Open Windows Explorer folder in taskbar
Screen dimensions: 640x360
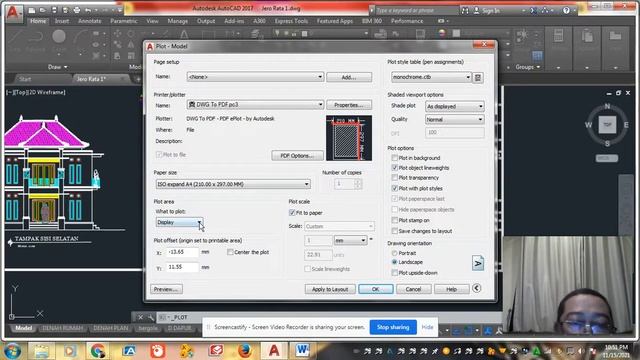point(41,351)
